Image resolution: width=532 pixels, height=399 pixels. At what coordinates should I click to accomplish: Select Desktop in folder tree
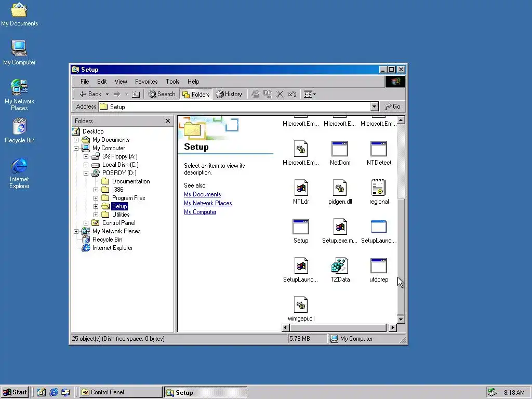click(x=93, y=131)
